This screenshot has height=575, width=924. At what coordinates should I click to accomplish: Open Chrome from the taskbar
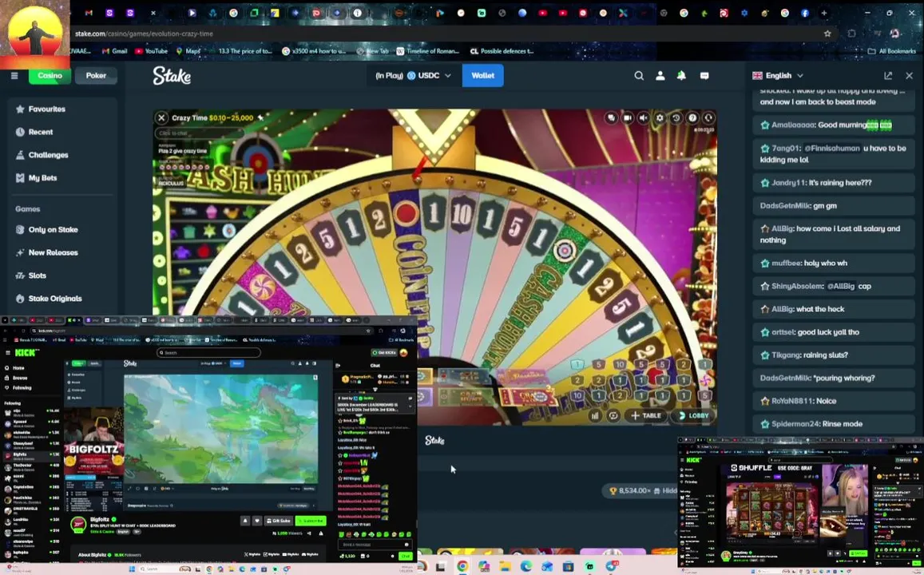[x=462, y=567]
